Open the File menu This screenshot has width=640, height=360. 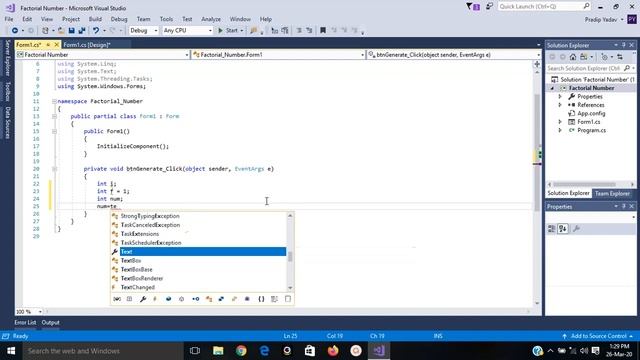9,19
